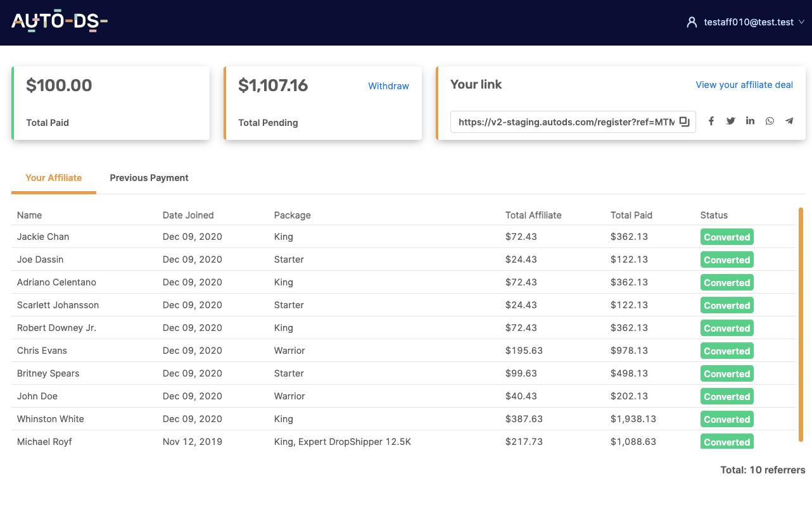Click the table's vertical scrollbar

[x=801, y=324]
